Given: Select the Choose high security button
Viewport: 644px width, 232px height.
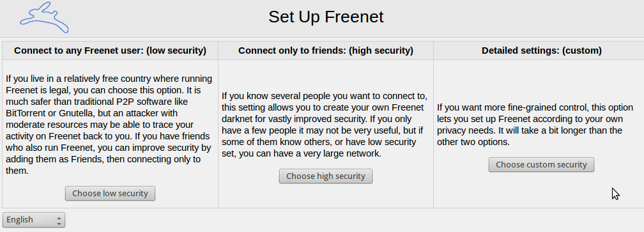Looking at the screenshot, I should pyautogui.click(x=326, y=176).
